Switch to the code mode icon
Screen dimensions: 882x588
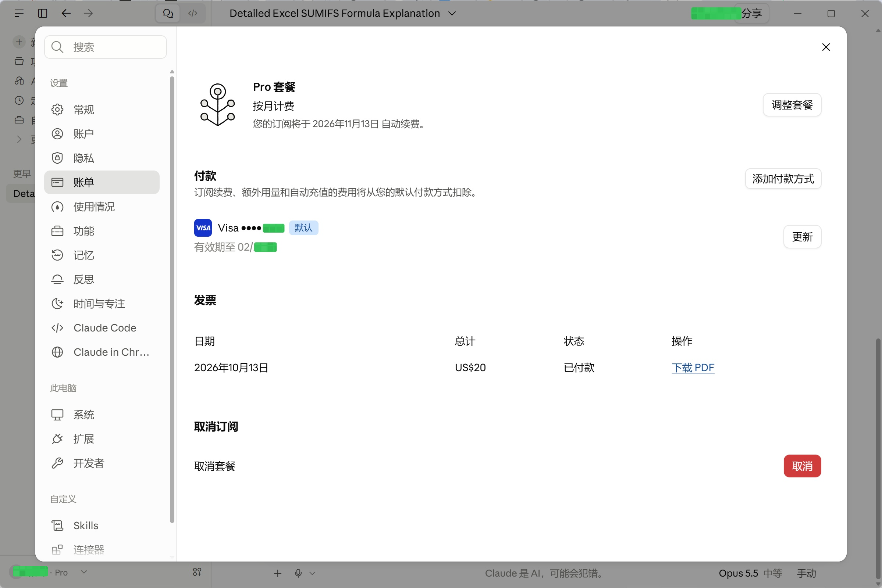[193, 14]
